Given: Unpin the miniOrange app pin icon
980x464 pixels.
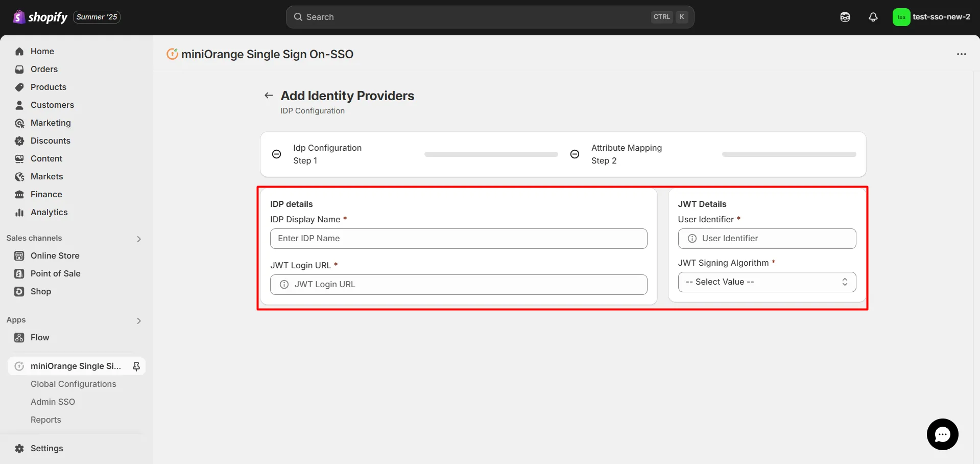Looking at the screenshot, I should coord(136,366).
